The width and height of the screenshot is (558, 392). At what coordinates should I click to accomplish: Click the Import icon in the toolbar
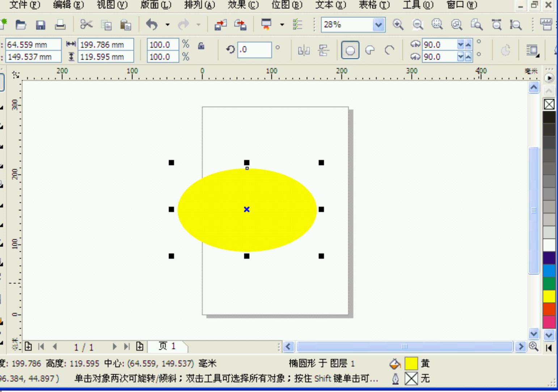pos(220,25)
